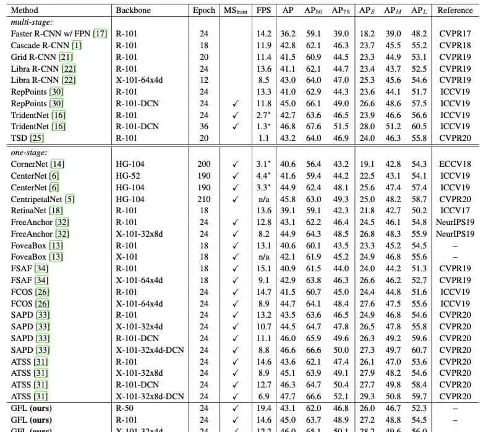504x432 pixels.
Task: Click reference [18] beside RetinaNet
Action: click(56, 211)
